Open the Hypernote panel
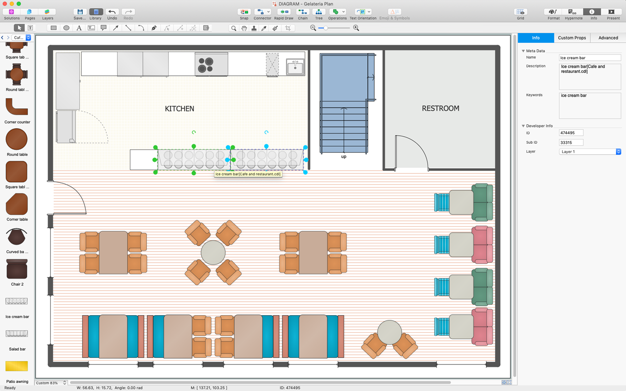Image resolution: width=626 pixels, height=391 pixels. (x=573, y=12)
